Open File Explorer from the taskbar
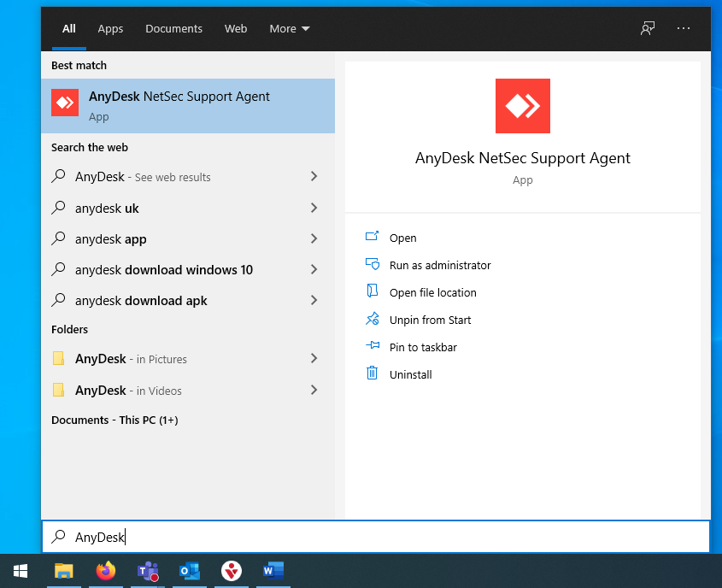The height and width of the screenshot is (588, 722). (x=64, y=571)
